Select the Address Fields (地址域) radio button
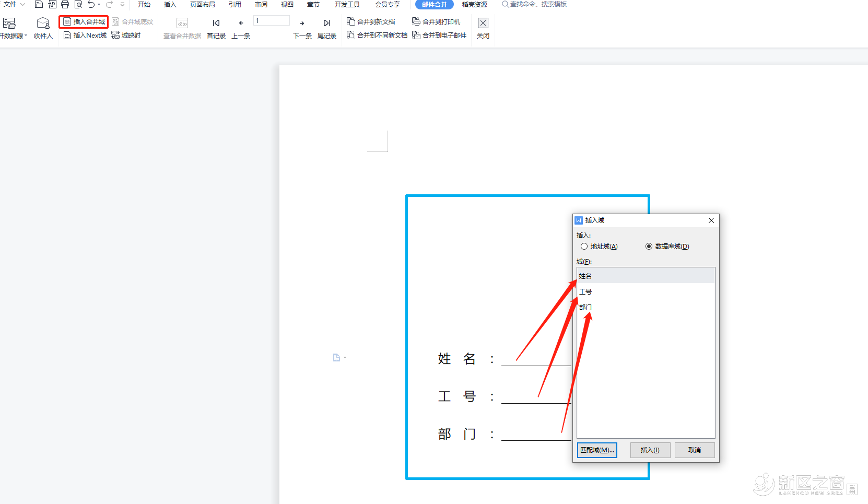The width and height of the screenshot is (868, 504). pos(584,247)
